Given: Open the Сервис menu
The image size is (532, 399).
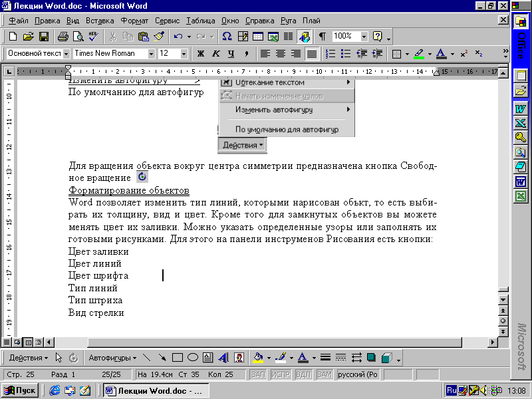Looking at the screenshot, I should pyautogui.click(x=168, y=21).
